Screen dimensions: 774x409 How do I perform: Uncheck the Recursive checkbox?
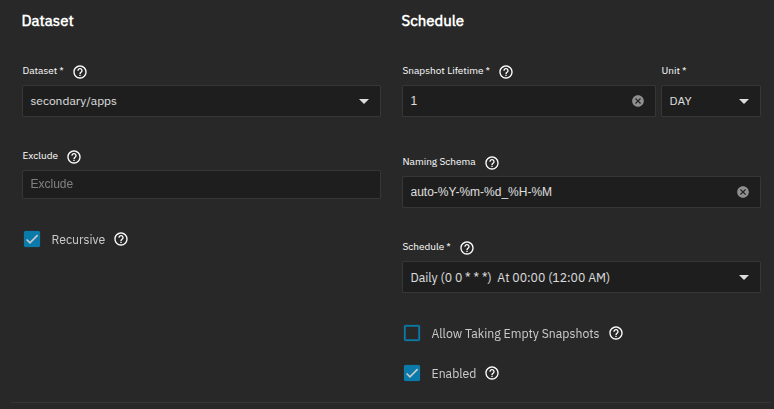click(x=32, y=239)
